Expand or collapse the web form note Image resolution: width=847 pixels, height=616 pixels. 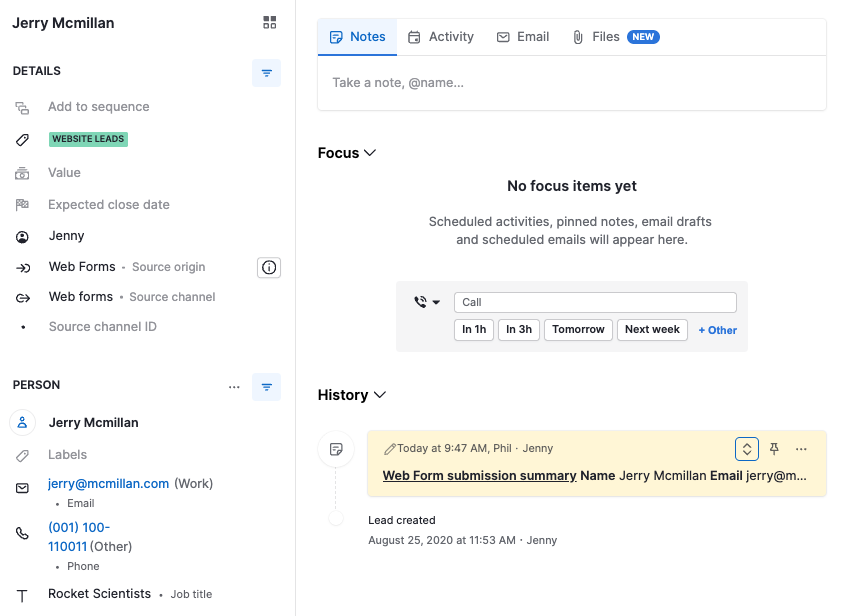coord(746,449)
